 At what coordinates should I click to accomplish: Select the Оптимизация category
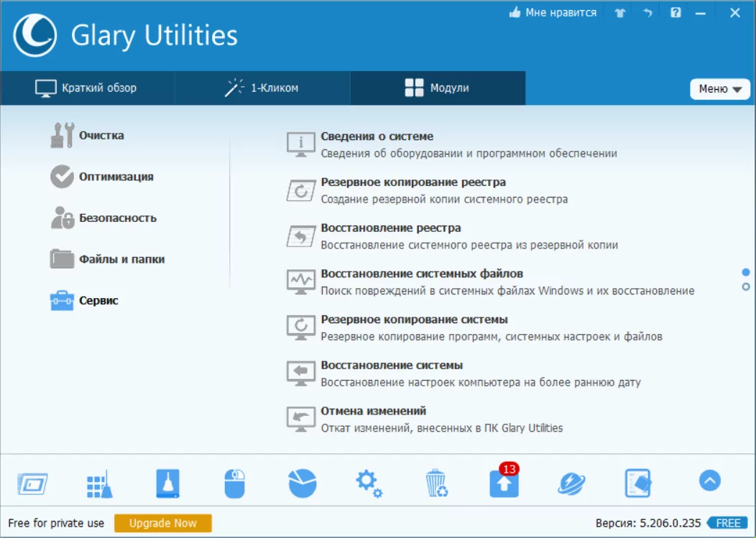tap(102, 177)
